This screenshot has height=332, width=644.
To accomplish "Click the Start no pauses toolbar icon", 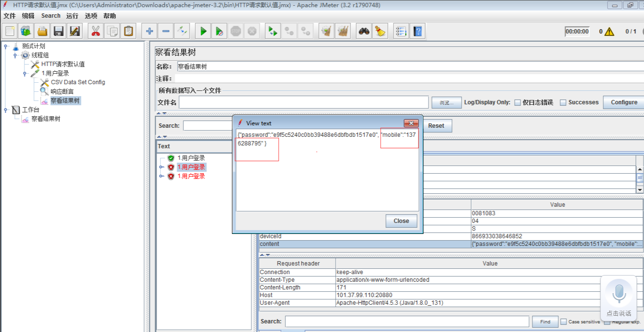I will click(219, 31).
